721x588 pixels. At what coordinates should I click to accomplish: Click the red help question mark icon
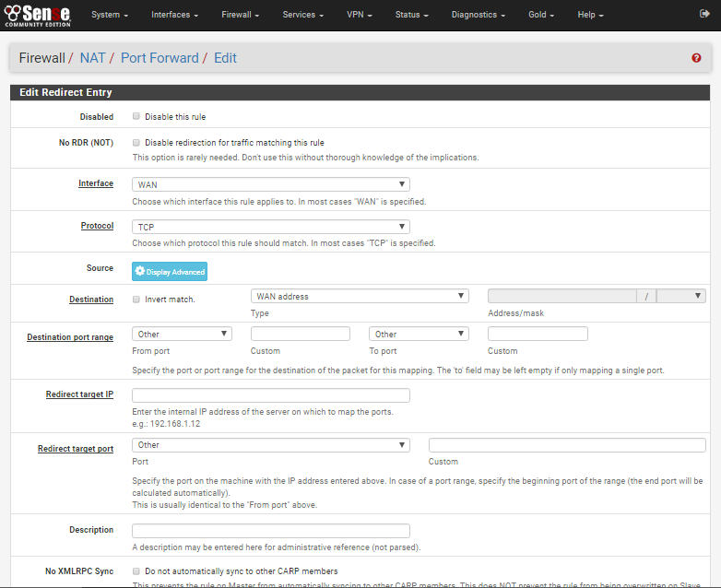(x=696, y=58)
